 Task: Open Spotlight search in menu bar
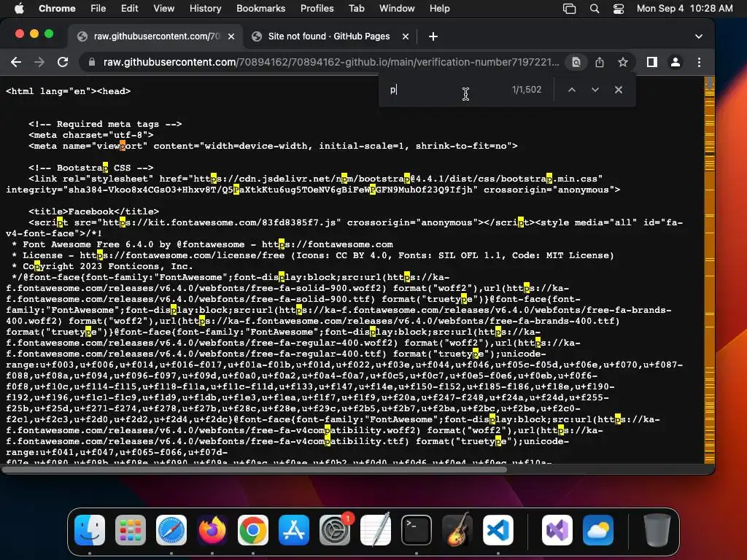pos(594,8)
